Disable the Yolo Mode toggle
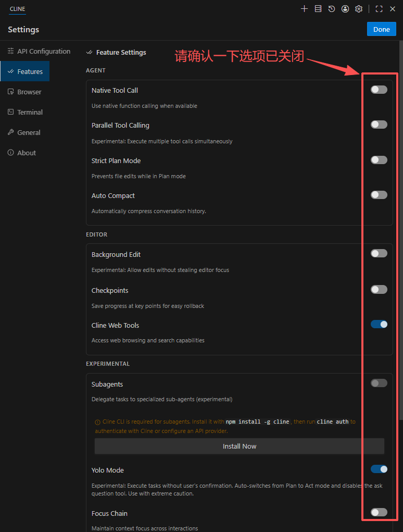Viewport: 403px width, 532px height. [x=379, y=469]
